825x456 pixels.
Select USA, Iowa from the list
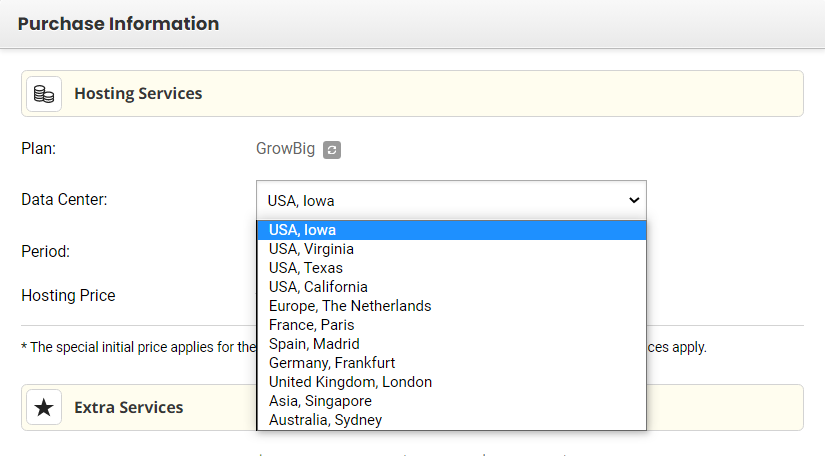451,230
